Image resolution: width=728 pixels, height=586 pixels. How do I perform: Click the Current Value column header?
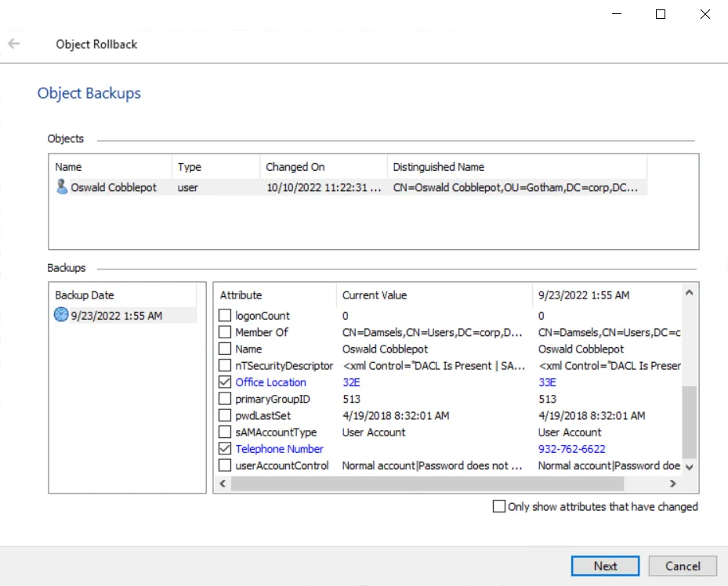pos(434,295)
